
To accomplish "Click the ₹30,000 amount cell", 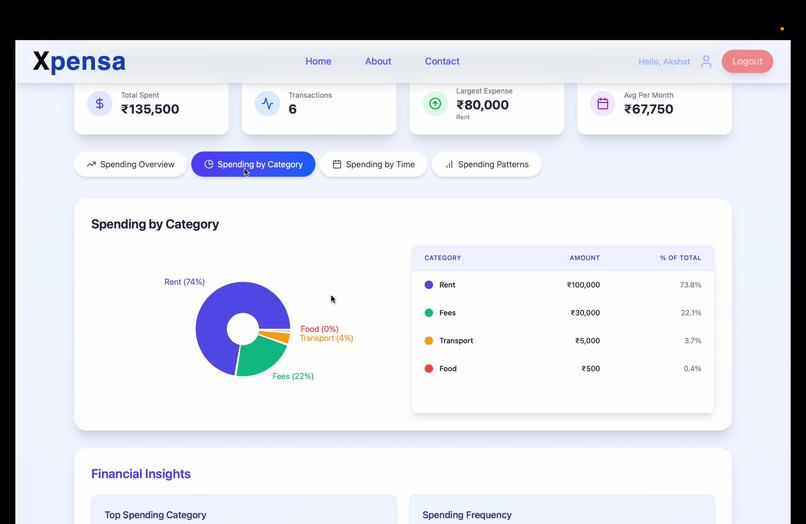I will point(585,313).
